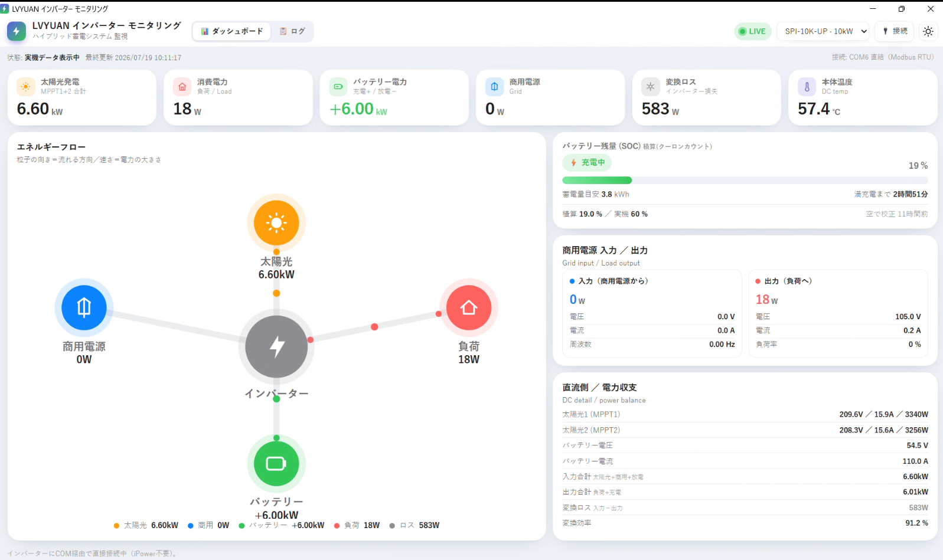Click the 105.0 V output voltage value
The width and height of the screenshot is (943, 560).
[x=908, y=317]
